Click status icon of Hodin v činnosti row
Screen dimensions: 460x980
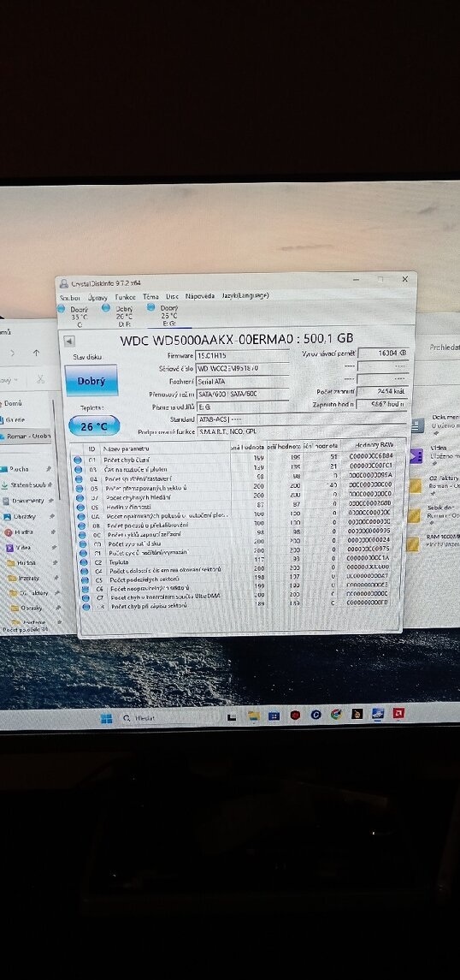click(x=79, y=507)
